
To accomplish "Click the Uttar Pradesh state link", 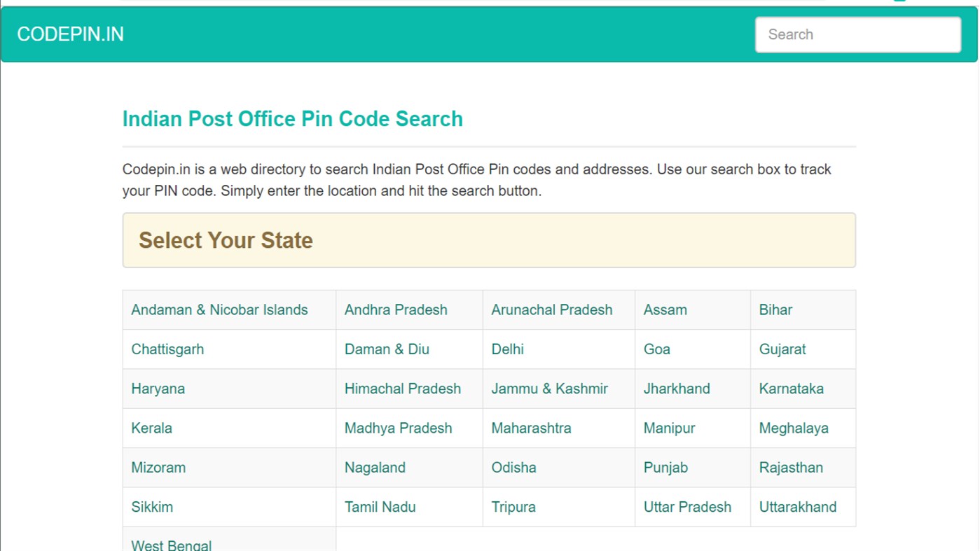I will tap(687, 506).
